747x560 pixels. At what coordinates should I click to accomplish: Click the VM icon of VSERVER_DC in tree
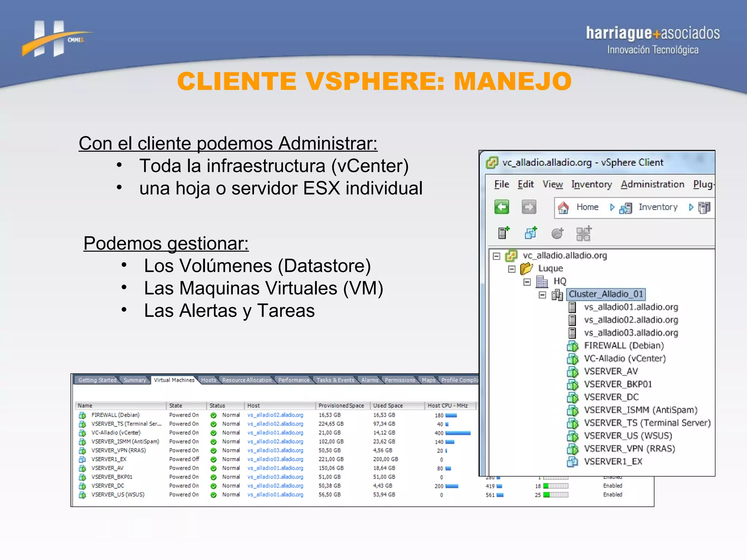click(x=573, y=397)
